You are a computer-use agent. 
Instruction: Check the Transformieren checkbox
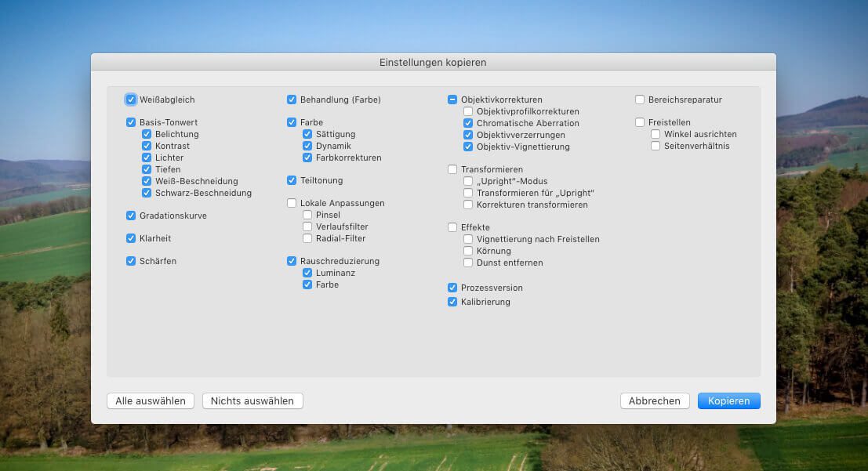pos(452,169)
